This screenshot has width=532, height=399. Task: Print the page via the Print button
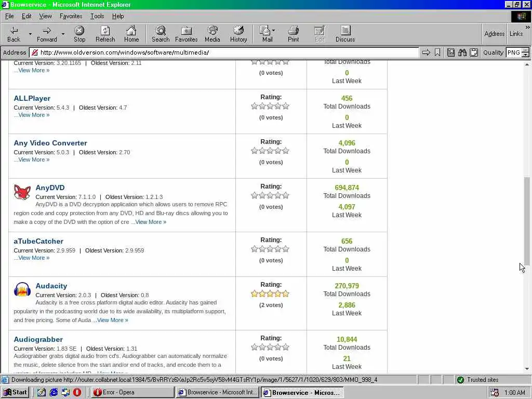coord(293,34)
